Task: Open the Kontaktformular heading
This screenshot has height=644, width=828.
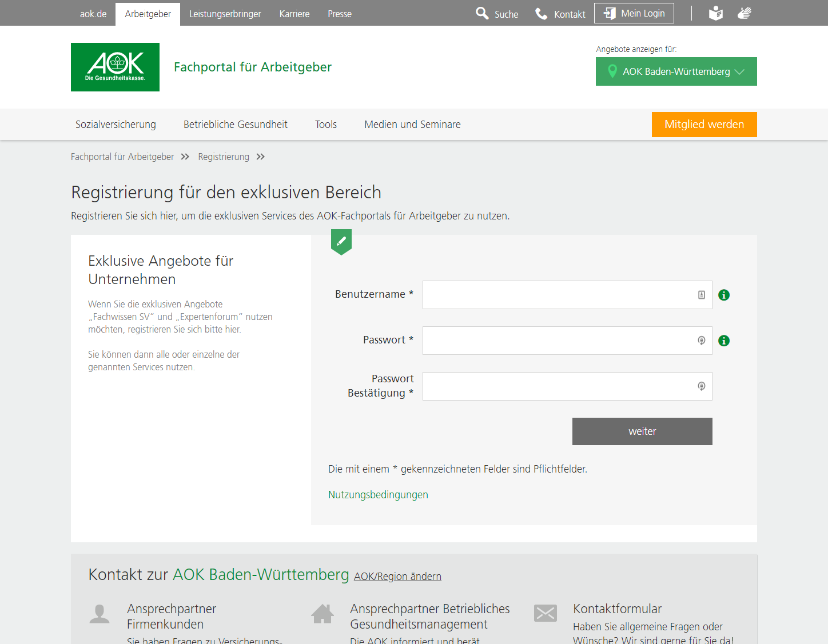Action: coord(618,609)
